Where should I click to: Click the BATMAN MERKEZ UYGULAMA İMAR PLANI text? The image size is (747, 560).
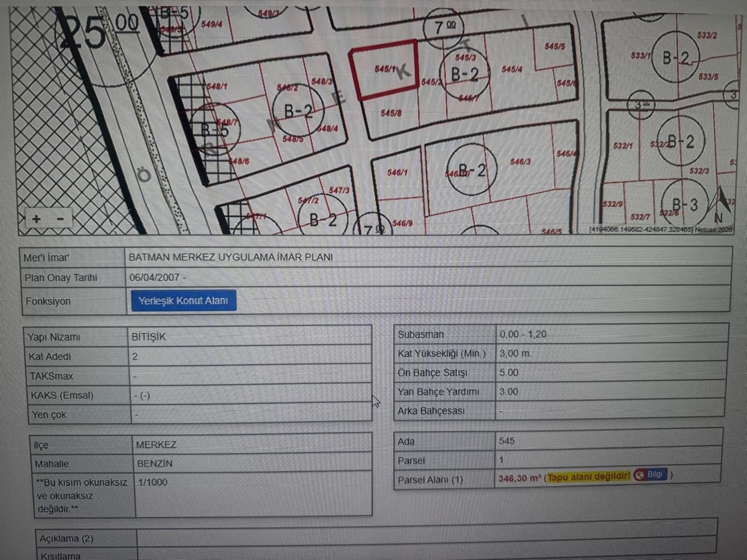[231, 257]
